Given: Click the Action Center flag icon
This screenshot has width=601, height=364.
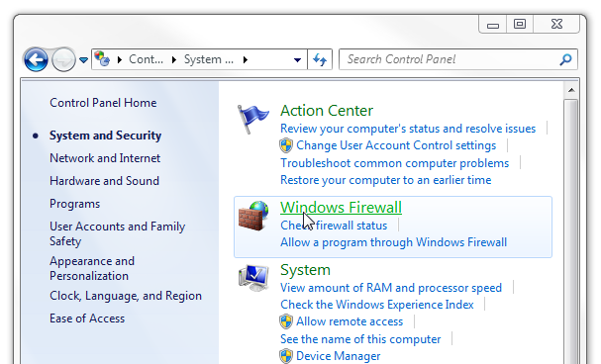Looking at the screenshot, I should (252, 119).
